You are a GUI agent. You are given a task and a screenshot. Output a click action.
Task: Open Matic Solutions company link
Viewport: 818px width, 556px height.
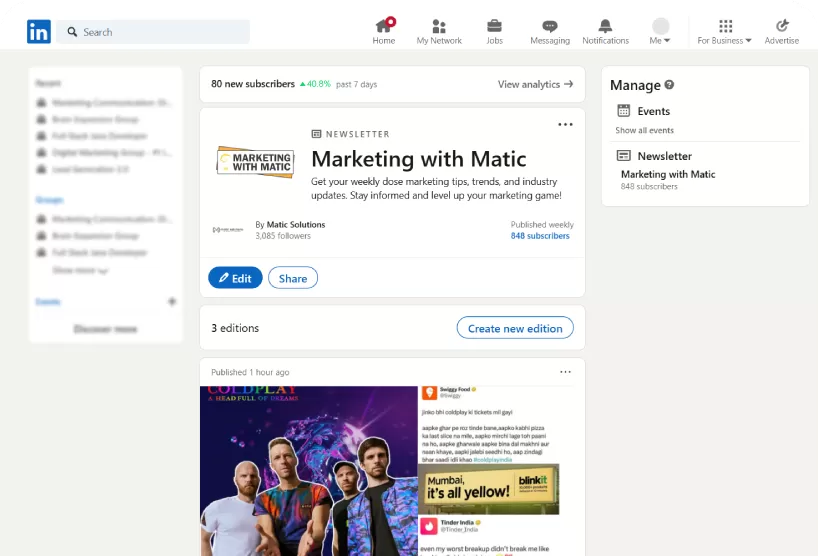[x=296, y=224]
